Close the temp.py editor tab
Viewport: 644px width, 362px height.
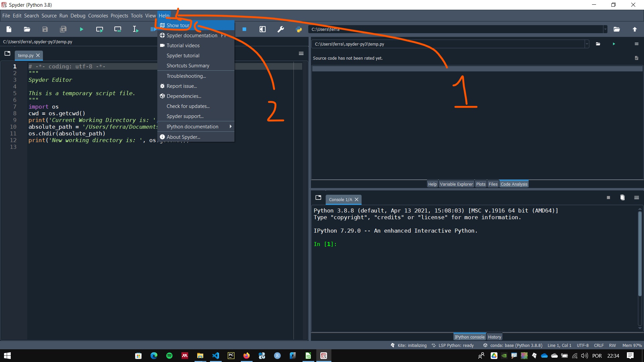(38, 56)
